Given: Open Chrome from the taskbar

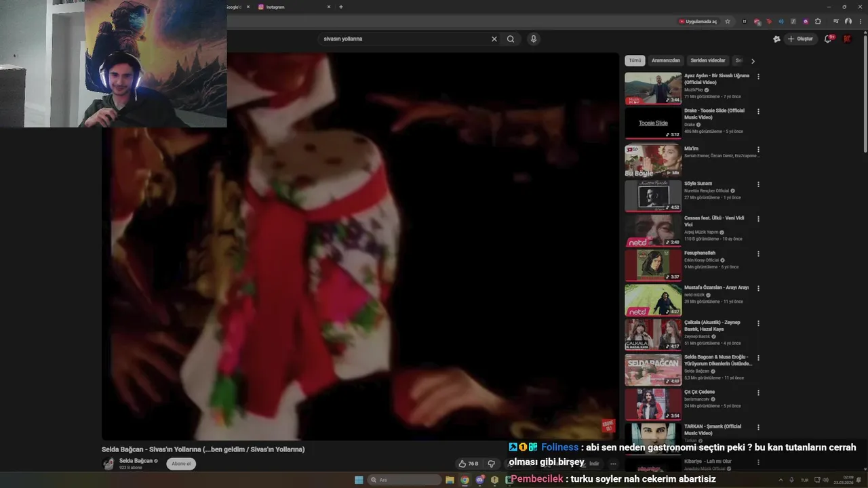Looking at the screenshot, I should [465, 480].
